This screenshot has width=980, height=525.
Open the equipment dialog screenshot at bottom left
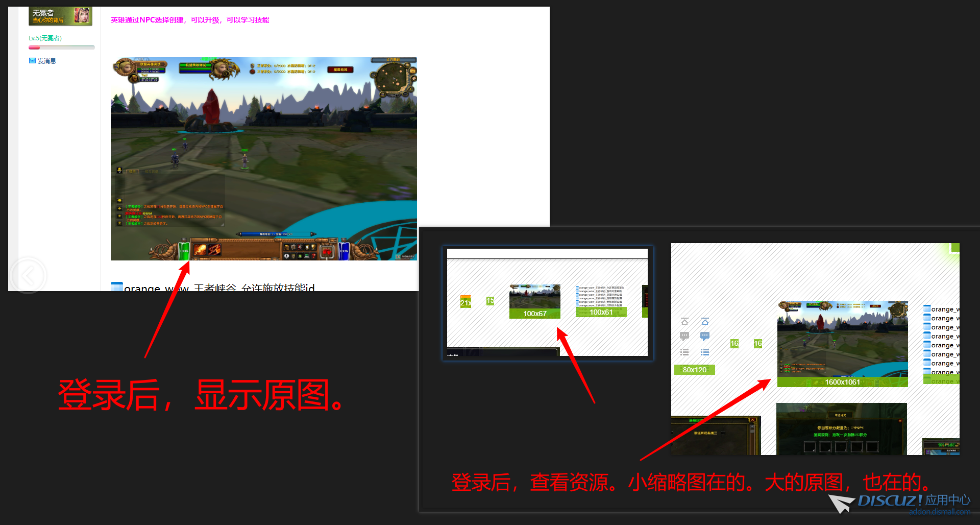(716, 436)
